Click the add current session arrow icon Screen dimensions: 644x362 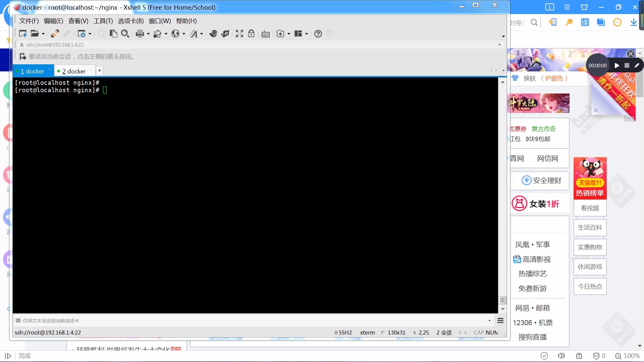(x=23, y=57)
